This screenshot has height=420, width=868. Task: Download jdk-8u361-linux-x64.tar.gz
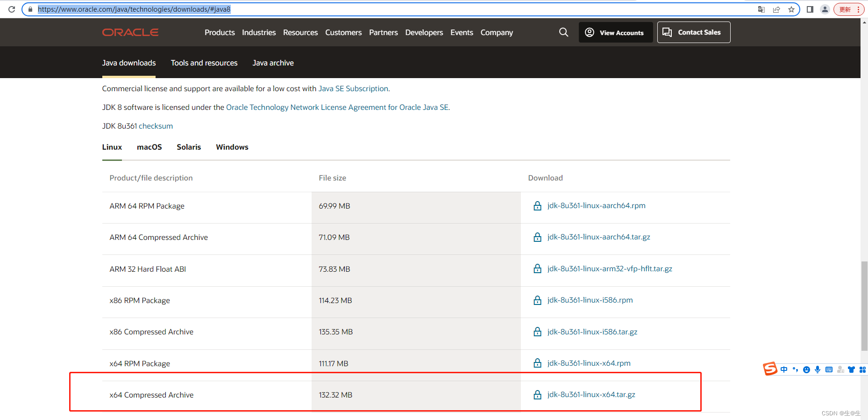coord(591,394)
